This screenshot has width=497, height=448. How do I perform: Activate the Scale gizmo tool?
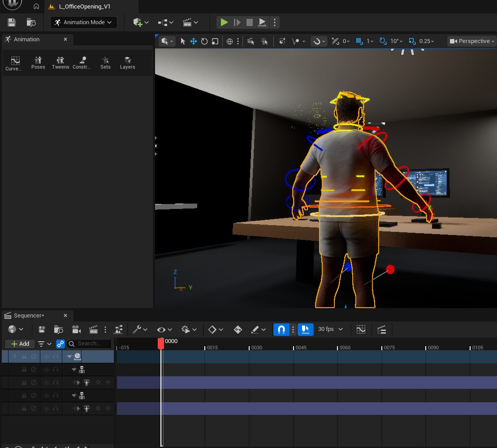[215, 41]
